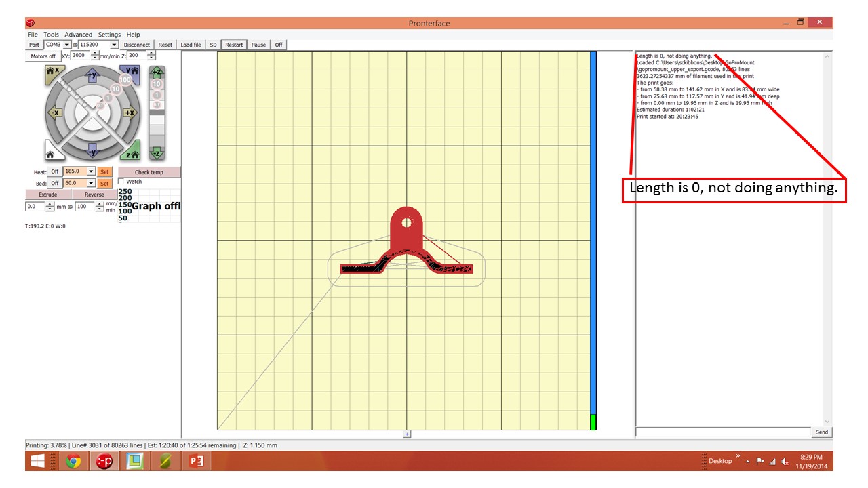Viewport: 868px width, 488px height.
Task: Jog the -Y arrow
Action: point(92,150)
